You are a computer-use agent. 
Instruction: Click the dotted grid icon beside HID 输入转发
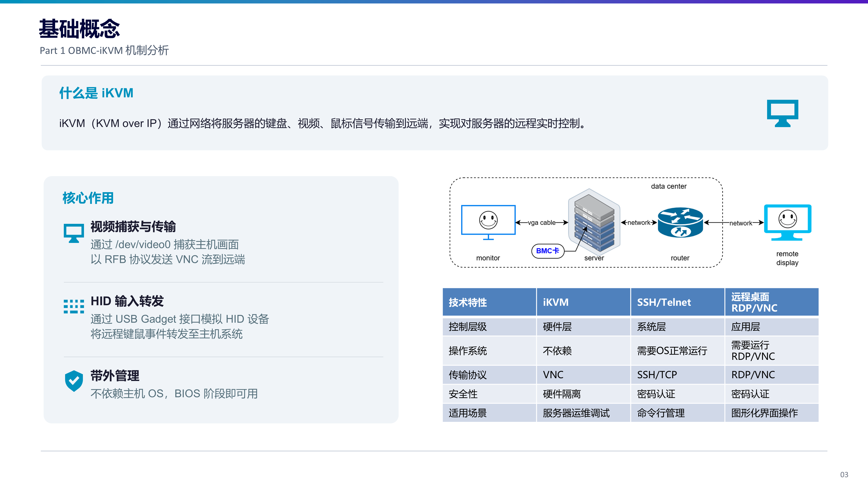[74, 306]
